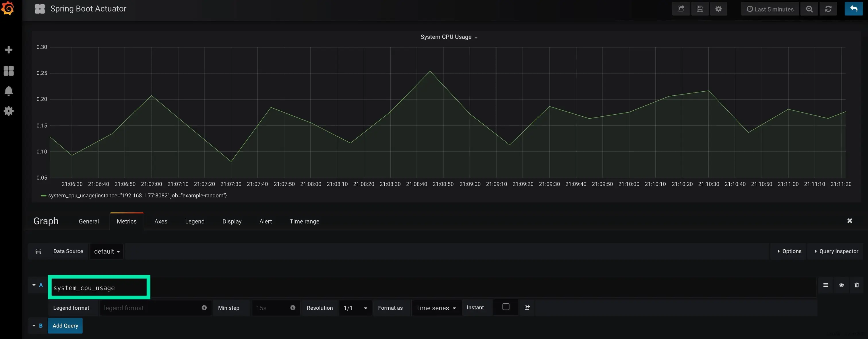Switch to the Axes tab

pyautogui.click(x=161, y=221)
